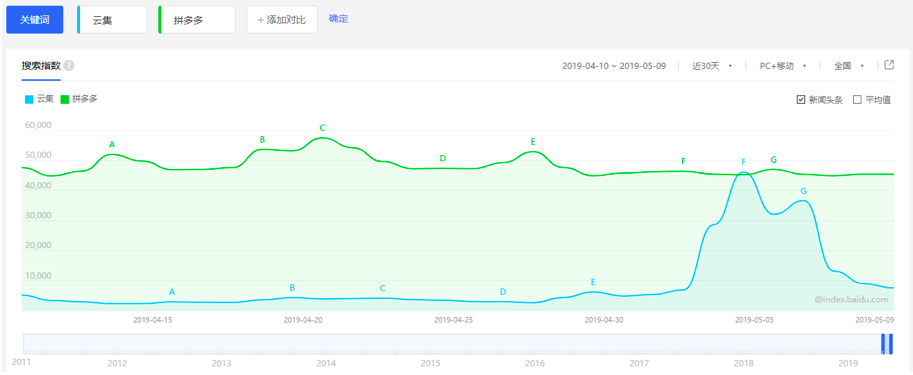Image resolution: width=913 pixels, height=375 pixels.
Task: Click the 云集 keyword input field
Action: (112, 20)
